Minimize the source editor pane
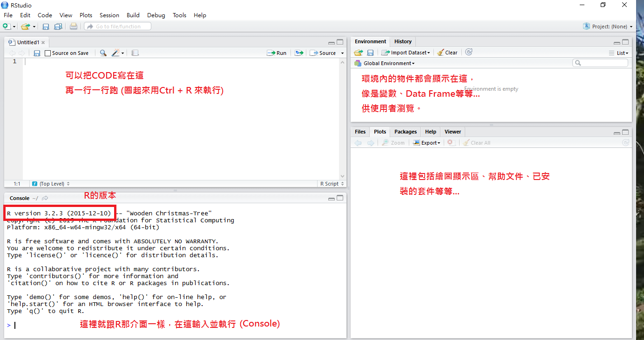Image resolution: width=644 pixels, height=340 pixels. point(331,42)
